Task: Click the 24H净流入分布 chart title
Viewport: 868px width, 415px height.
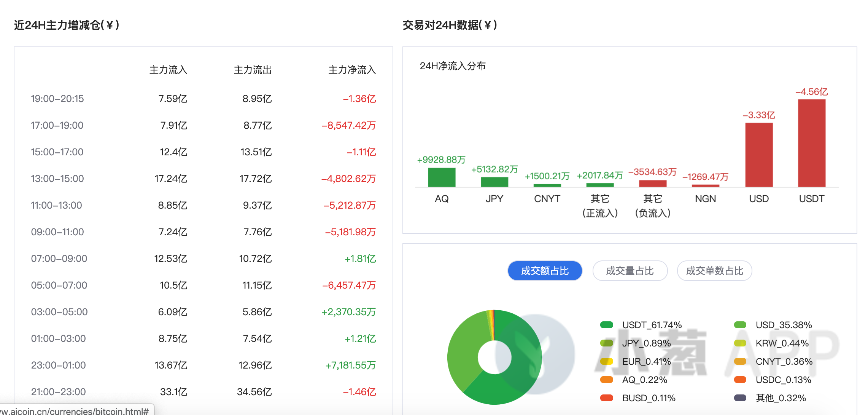Action: coord(453,66)
